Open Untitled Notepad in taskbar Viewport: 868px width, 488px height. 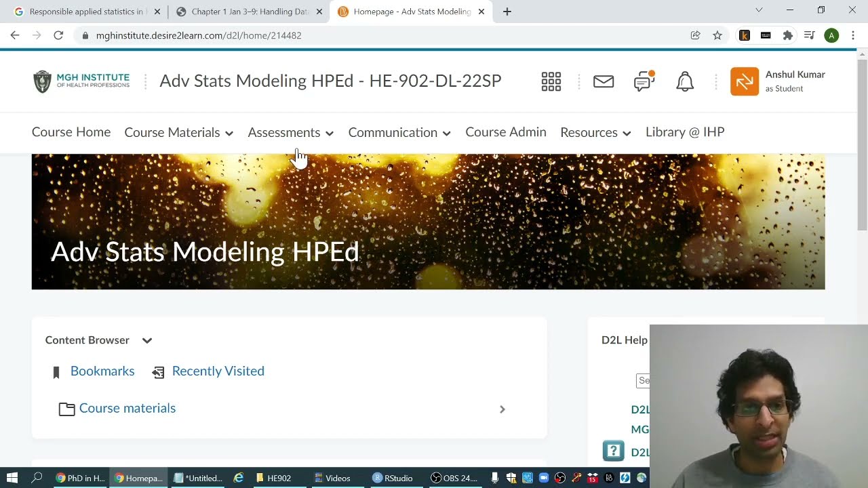[x=198, y=478]
